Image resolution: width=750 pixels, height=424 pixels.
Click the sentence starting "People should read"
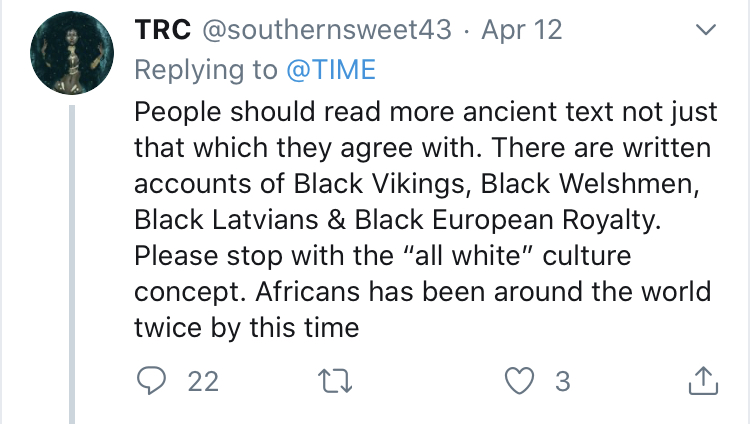(x=300, y=111)
